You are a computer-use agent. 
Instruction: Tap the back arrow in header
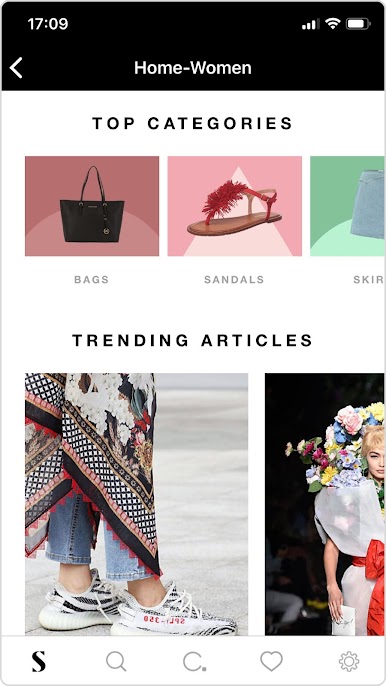coord(16,68)
